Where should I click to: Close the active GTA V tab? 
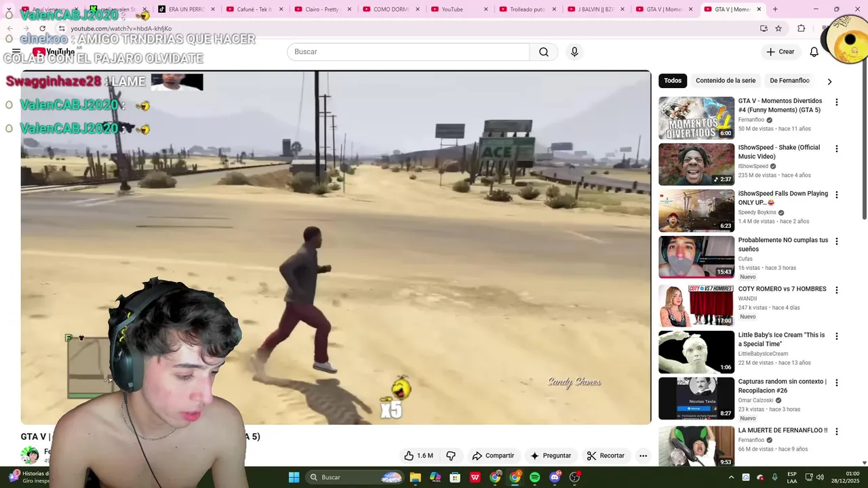(759, 9)
